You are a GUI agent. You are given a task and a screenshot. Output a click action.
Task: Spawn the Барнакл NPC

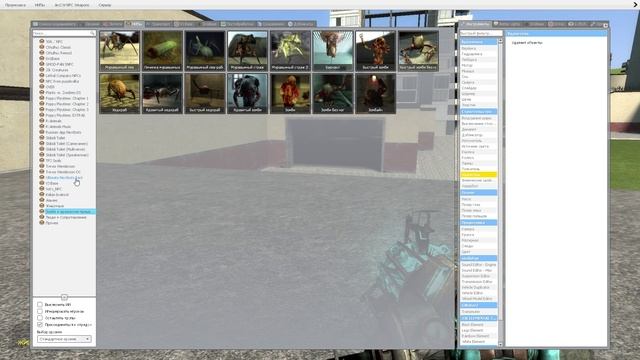333,51
